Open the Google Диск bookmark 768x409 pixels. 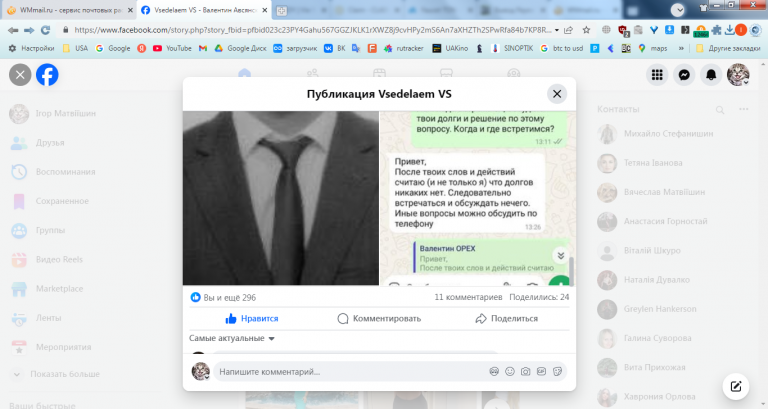point(240,48)
